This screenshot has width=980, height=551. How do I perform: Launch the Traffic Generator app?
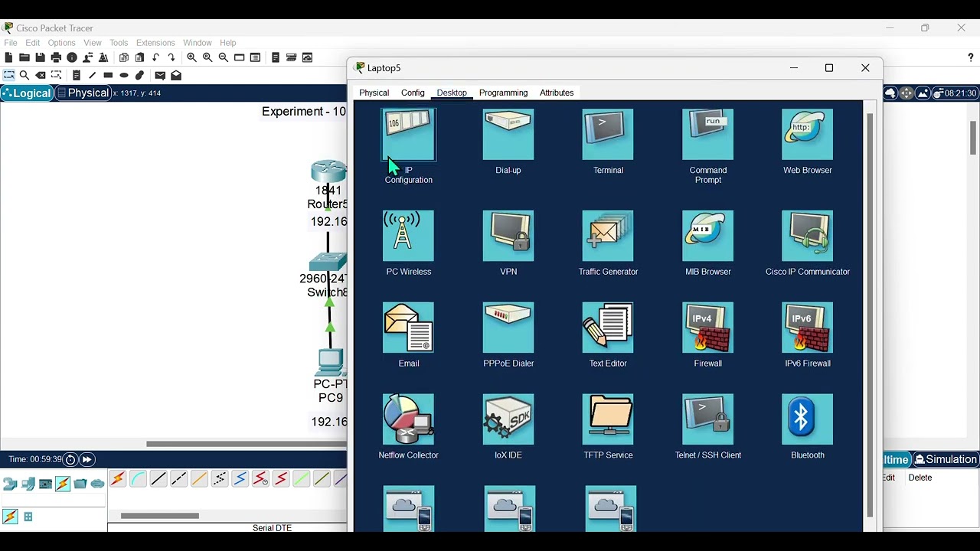point(608,236)
